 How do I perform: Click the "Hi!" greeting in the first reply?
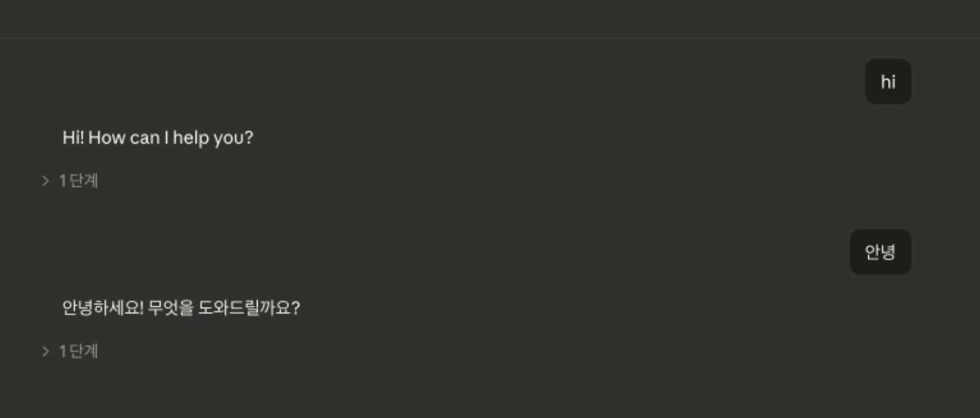(x=73, y=138)
